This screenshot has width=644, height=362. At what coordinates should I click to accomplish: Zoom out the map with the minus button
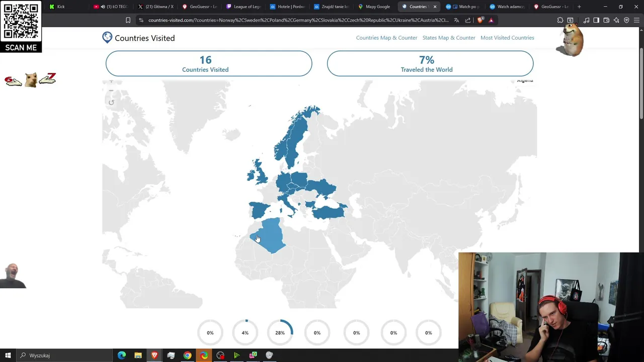(x=111, y=91)
